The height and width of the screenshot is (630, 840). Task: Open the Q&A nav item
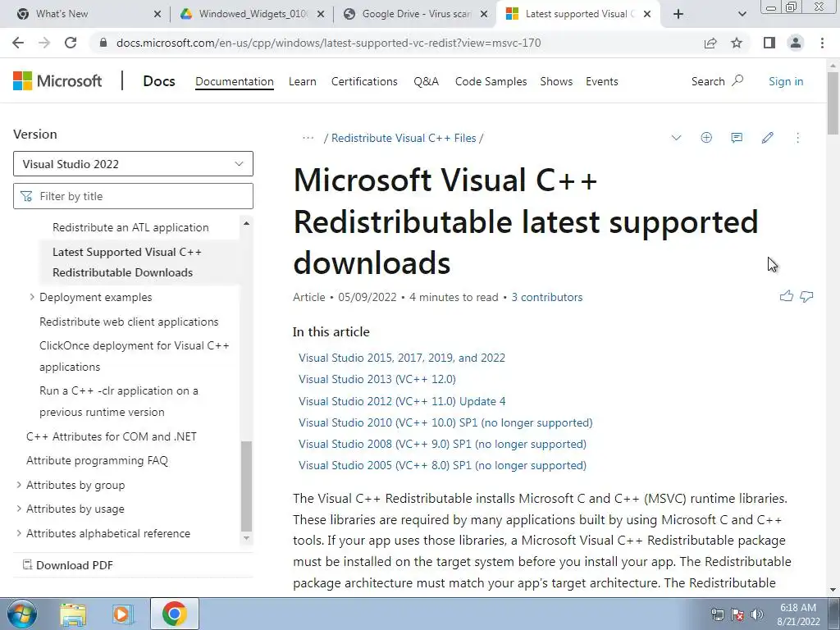[x=426, y=81]
